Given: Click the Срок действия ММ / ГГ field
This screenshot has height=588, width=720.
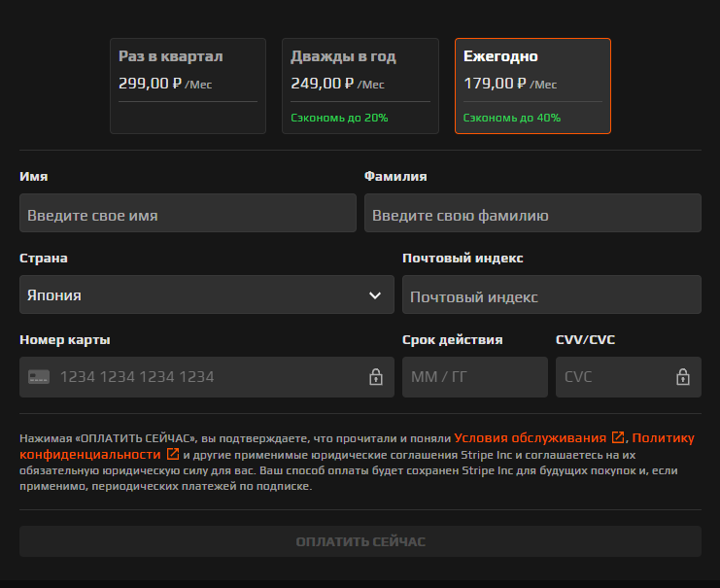Looking at the screenshot, I should tap(475, 377).
